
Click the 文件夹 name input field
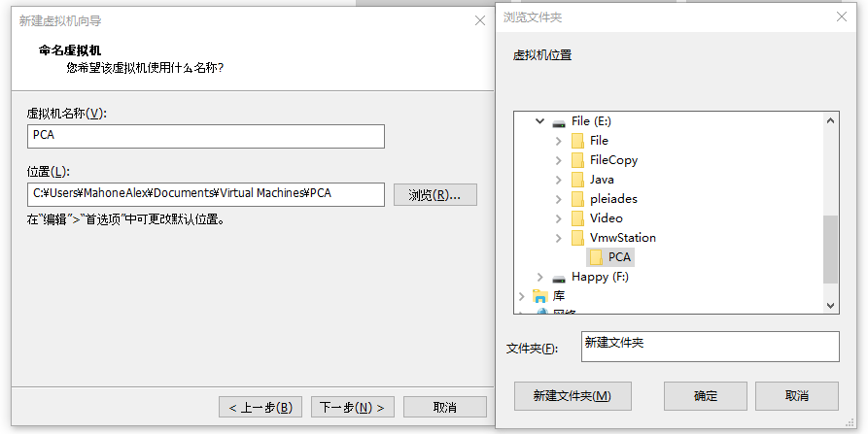click(711, 347)
